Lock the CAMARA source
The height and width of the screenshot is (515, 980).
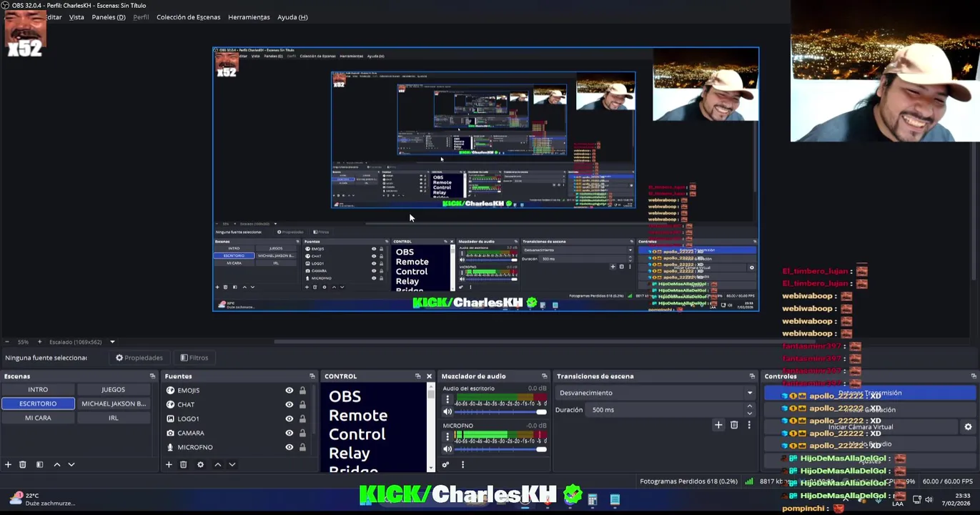pos(302,433)
